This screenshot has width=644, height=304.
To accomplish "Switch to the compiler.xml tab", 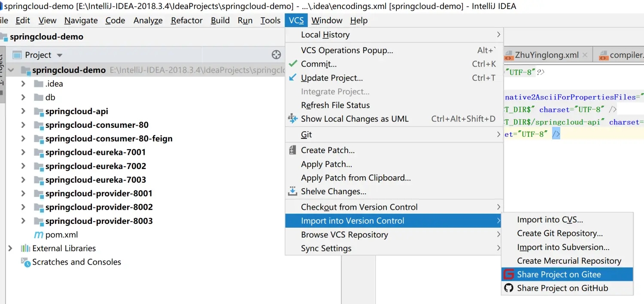I will [x=619, y=55].
